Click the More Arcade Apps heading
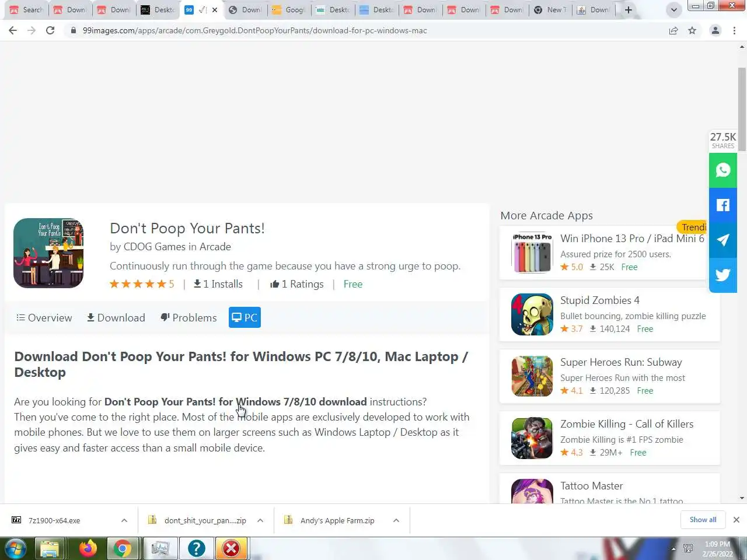747x560 pixels. [x=546, y=216]
